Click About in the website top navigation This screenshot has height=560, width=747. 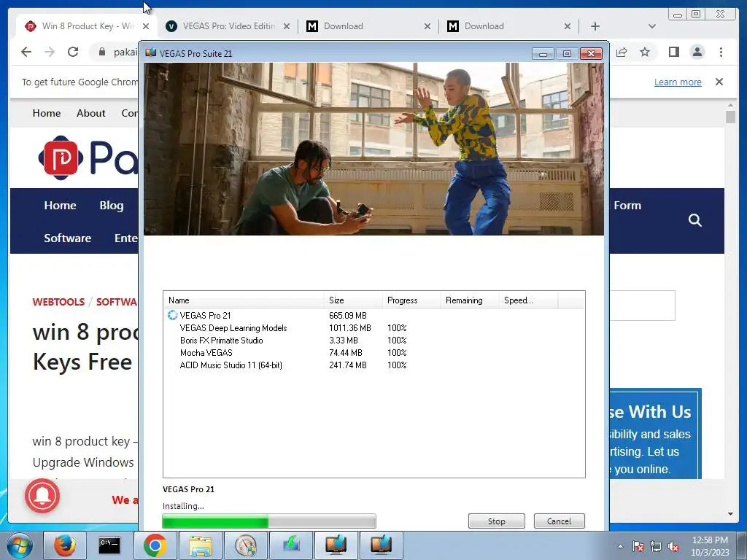click(x=91, y=113)
